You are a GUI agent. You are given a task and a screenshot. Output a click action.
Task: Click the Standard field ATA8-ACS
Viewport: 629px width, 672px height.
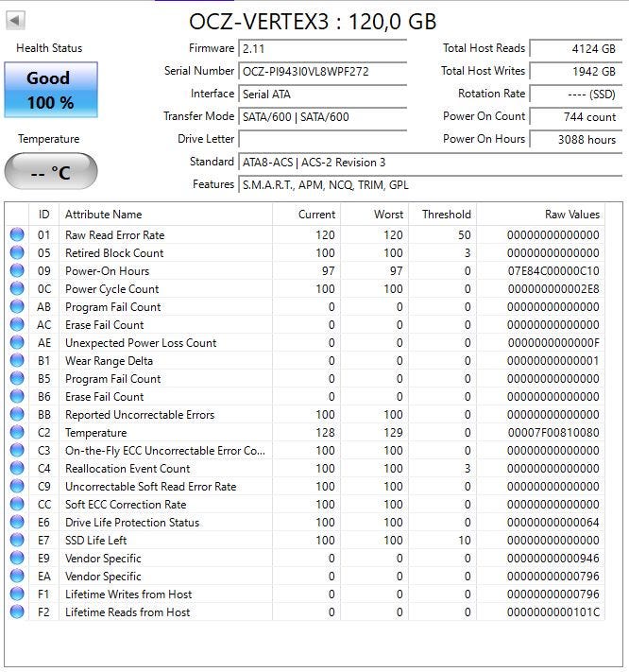pos(431,162)
